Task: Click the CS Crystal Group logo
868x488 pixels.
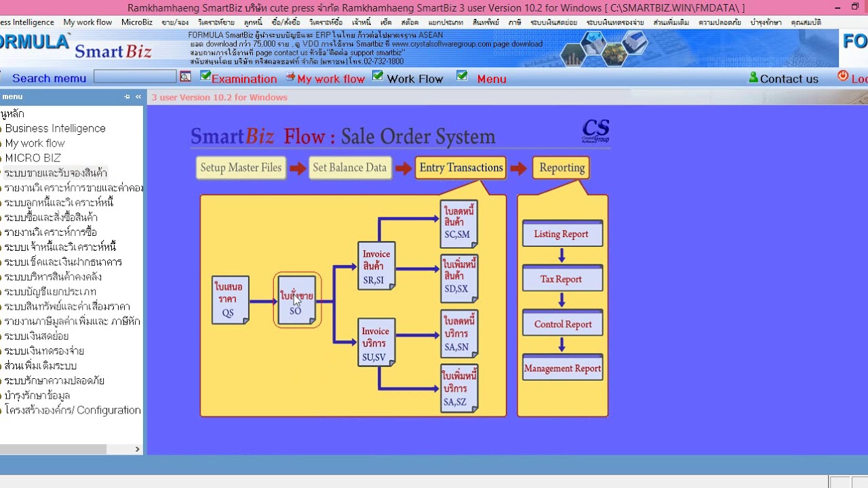Action: click(595, 131)
